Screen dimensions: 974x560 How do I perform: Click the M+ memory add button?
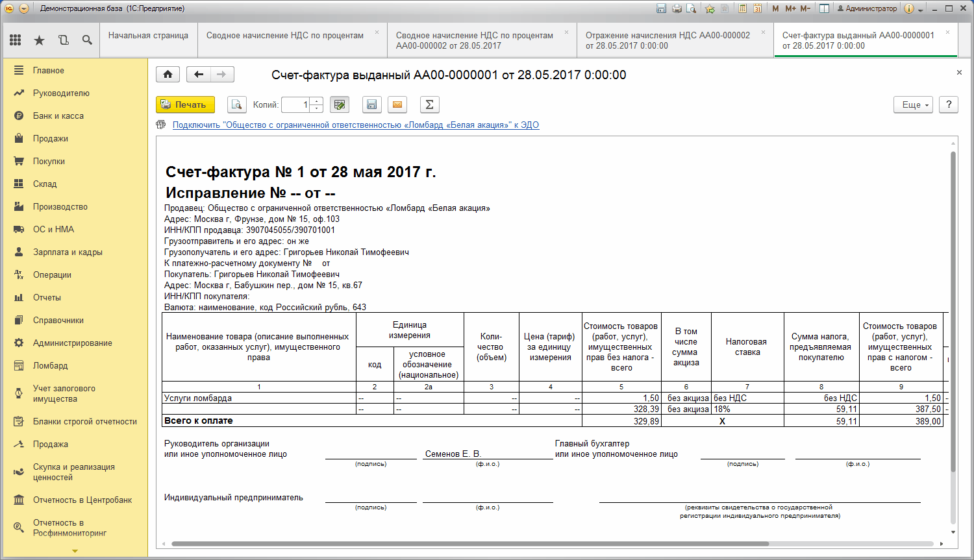[790, 8]
